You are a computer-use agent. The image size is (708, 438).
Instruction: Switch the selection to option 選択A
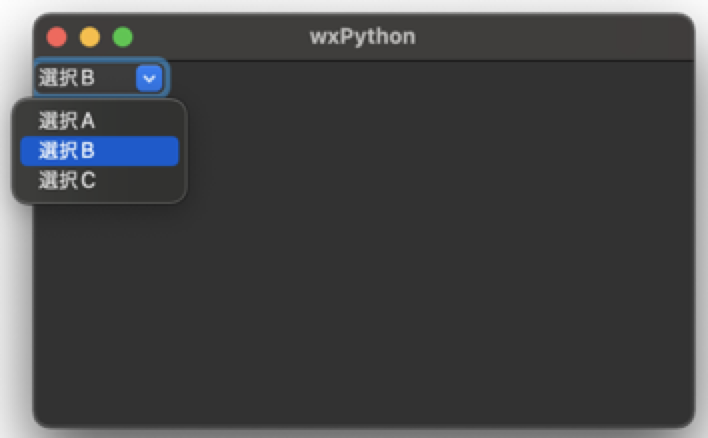tap(99, 121)
